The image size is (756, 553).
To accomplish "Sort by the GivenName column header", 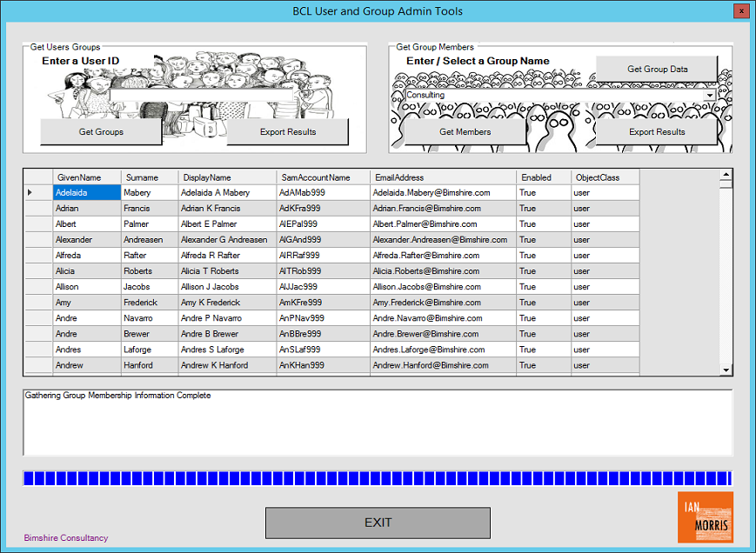I will [85, 177].
